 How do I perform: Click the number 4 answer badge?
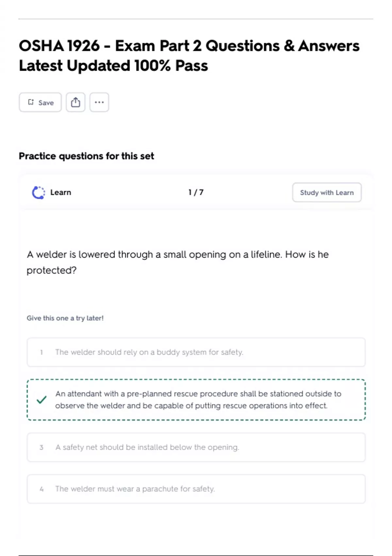[x=41, y=489]
